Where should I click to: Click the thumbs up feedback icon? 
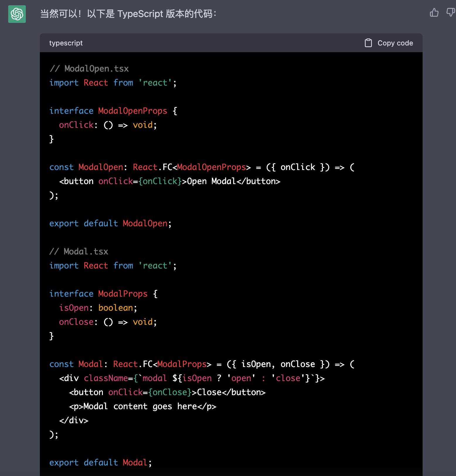click(434, 13)
